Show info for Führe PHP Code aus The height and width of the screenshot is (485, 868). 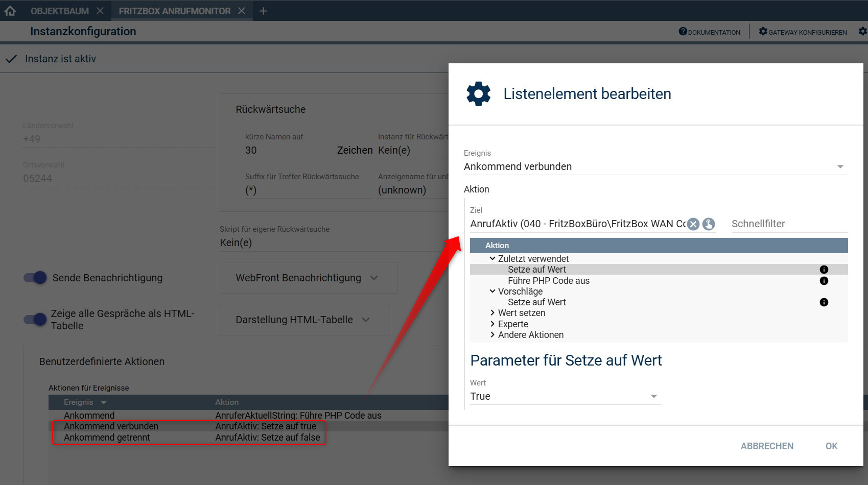pyautogui.click(x=824, y=281)
